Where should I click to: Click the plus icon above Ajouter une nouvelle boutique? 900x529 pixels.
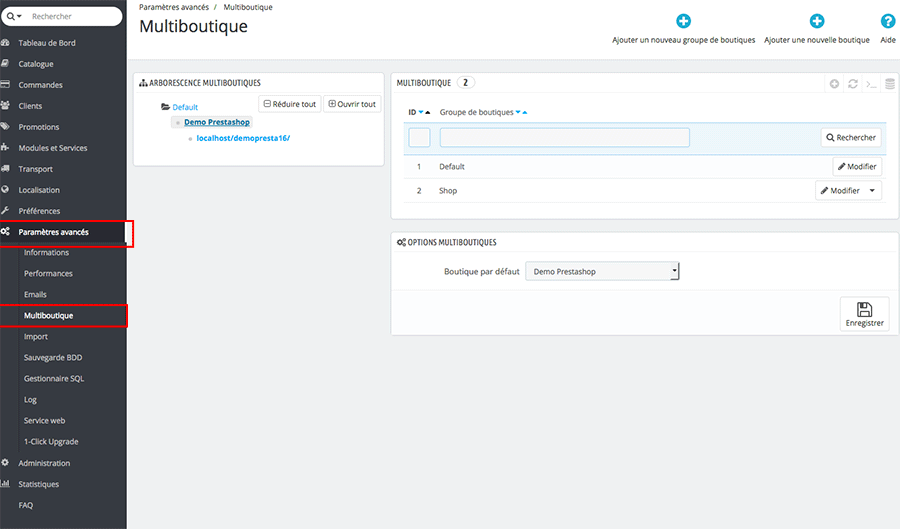(x=816, y=21)
